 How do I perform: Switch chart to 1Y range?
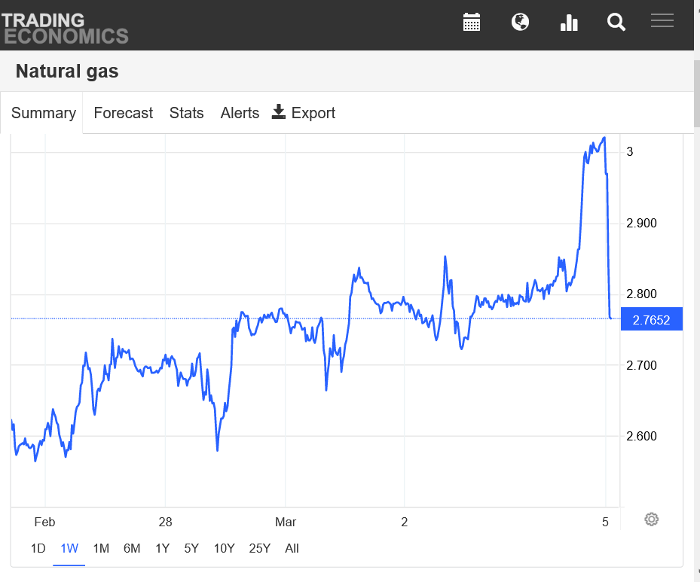coord(162,548)
